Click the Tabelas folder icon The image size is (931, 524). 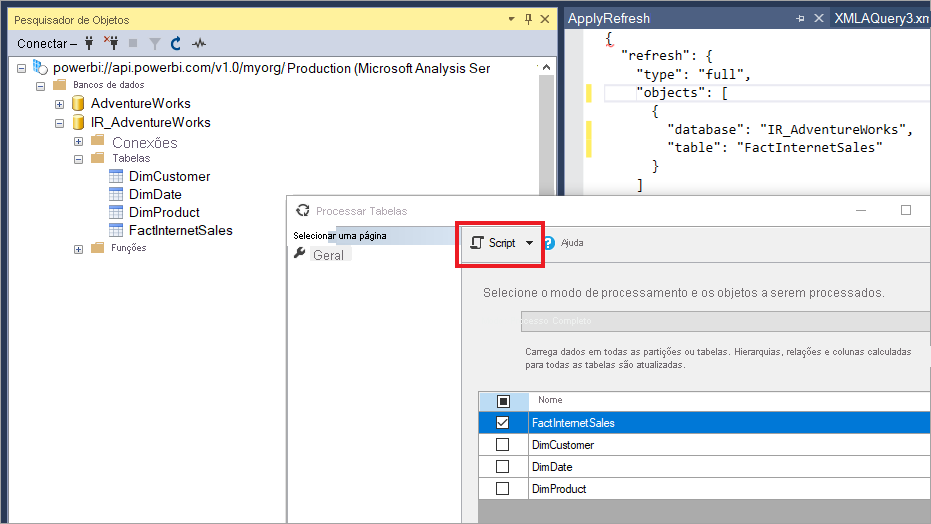(97, 158)
